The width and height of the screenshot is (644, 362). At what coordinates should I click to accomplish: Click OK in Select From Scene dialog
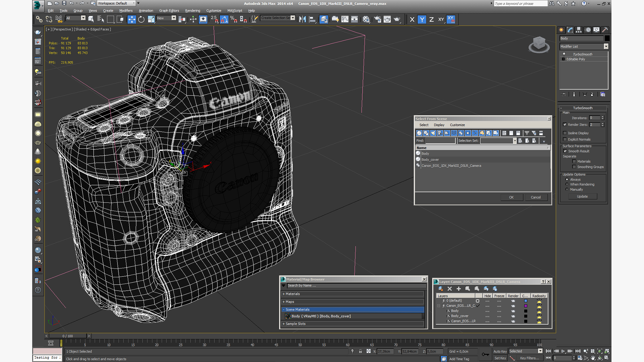[x=511, y=197]
